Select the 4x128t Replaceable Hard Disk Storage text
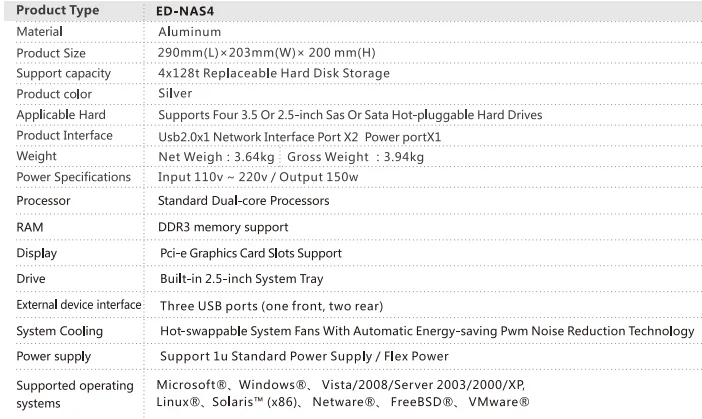The height and width of the screenshot is (419, 702). click(274, 73)
